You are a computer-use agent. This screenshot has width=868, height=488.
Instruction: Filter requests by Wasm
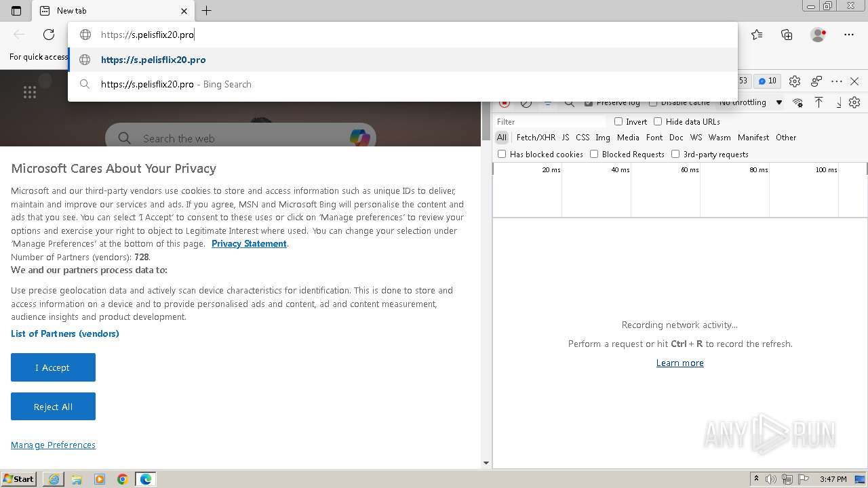pyautogui.click(x=719, y=138)
